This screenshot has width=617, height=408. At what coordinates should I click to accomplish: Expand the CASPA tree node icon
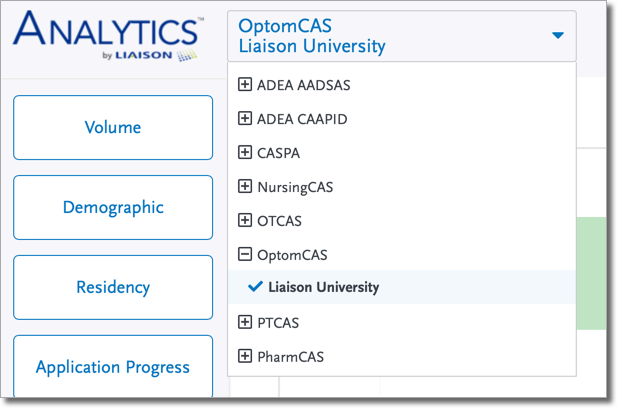(x=245, y=152)
